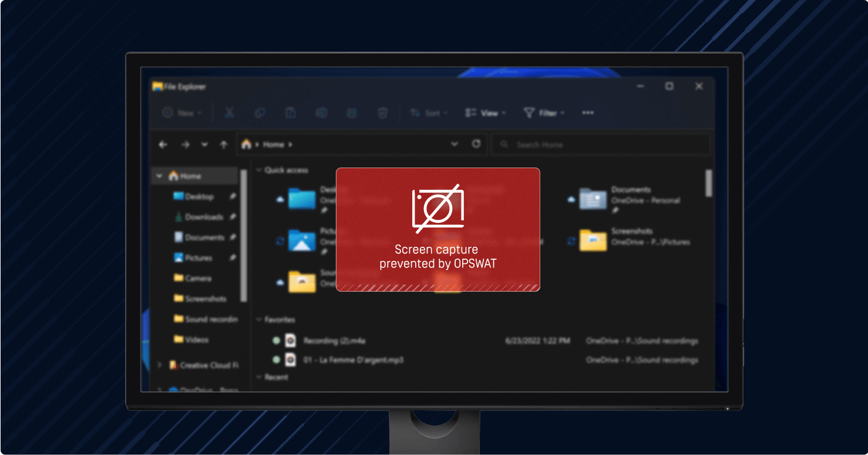Click the sidebar vertical scrollbar
Image resolution: width=868 pixels, height=455 pixels.
pyautogui.click(x=244, y=235)
